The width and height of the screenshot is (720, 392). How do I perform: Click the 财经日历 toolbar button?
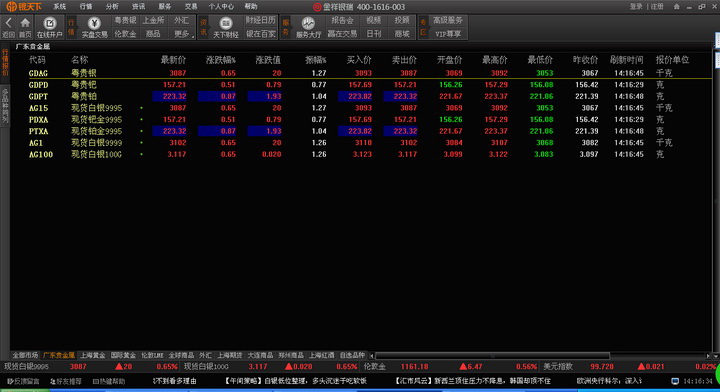[x=260, y=21]
